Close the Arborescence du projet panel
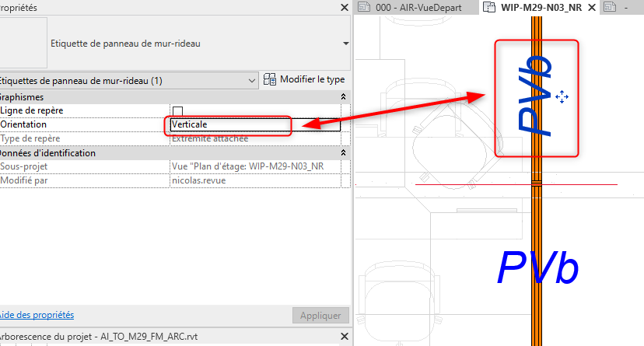Viewport: 644px width, 346px height. [345, 336]
